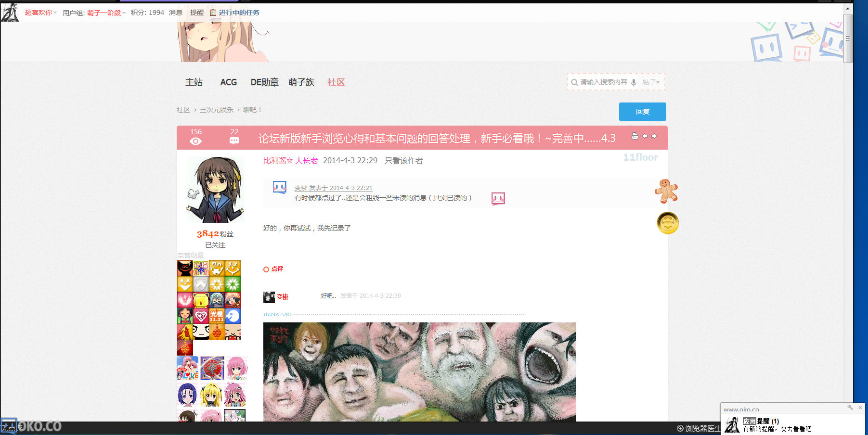
Task: Click the microphone voice search icon
Action: pos(634,82)
